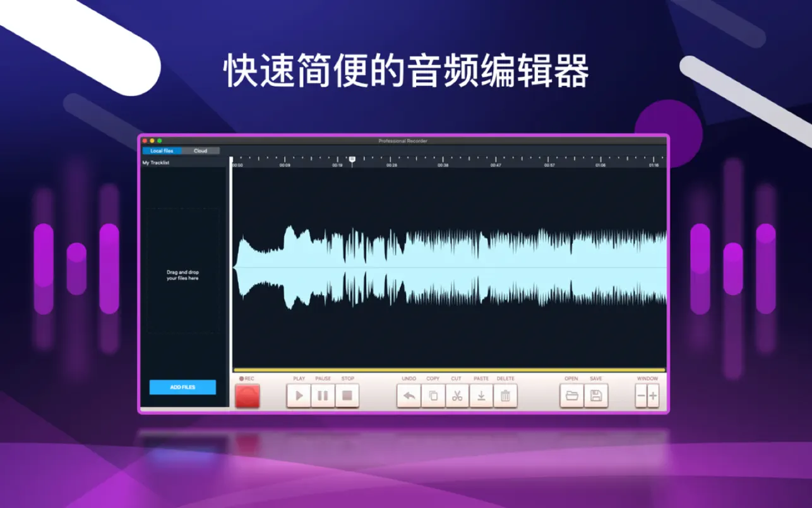Click the 00:28 timestamp on the ruler
The width and height of the screenshot is (812, 508).
(x=391, y=166)
